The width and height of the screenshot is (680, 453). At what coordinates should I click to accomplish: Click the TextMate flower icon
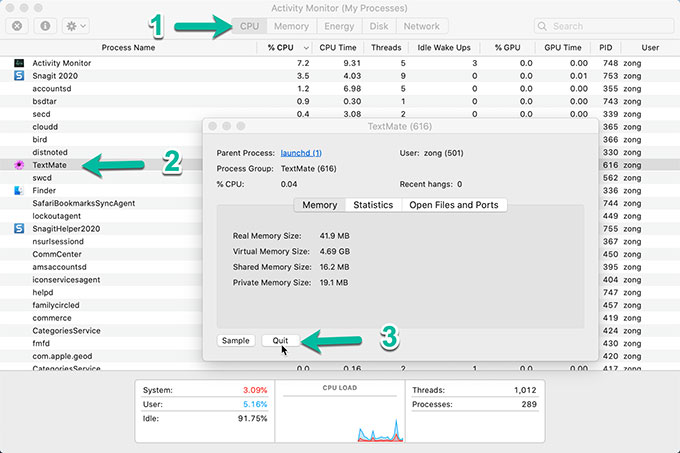[19, 164]
